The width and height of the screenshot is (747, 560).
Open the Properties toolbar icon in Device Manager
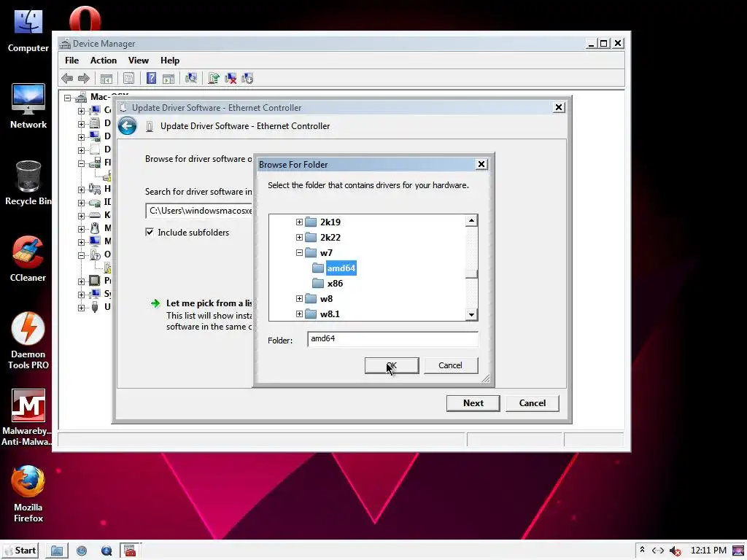tap(128, 78)
